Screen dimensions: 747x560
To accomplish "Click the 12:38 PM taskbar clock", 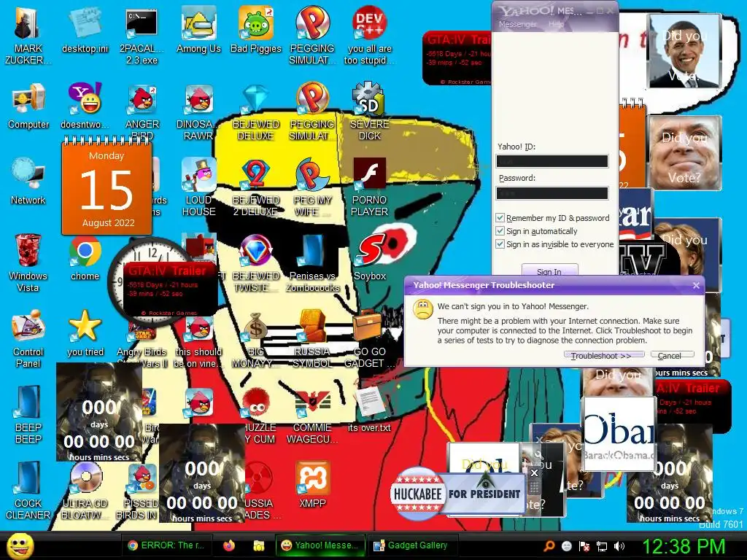I will click(x=684, y=546).
